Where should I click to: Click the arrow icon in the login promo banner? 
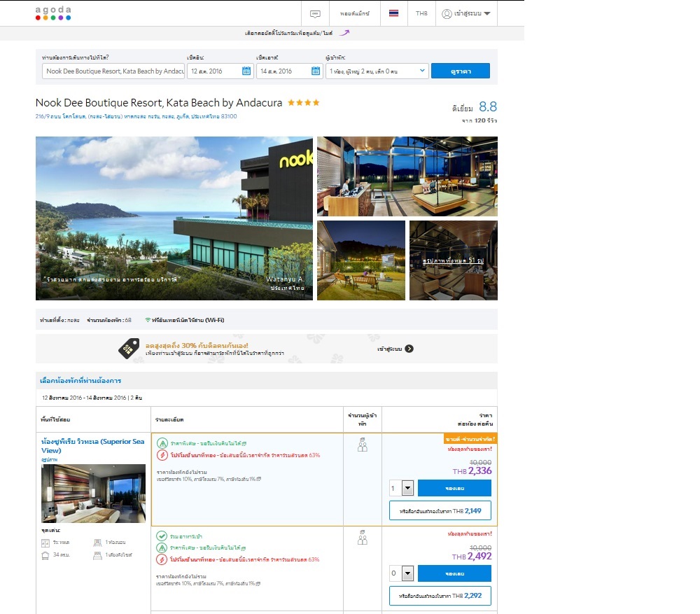[409, 349]
